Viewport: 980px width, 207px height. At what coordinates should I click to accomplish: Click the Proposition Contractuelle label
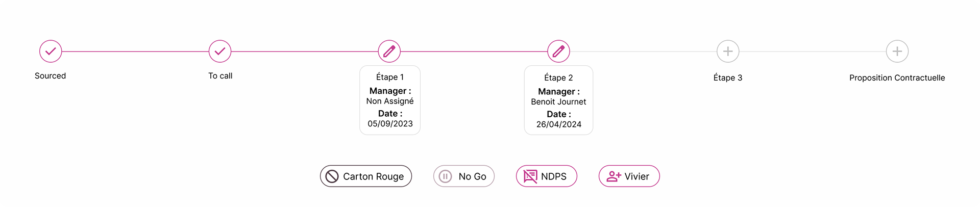[x=897, y=78]
